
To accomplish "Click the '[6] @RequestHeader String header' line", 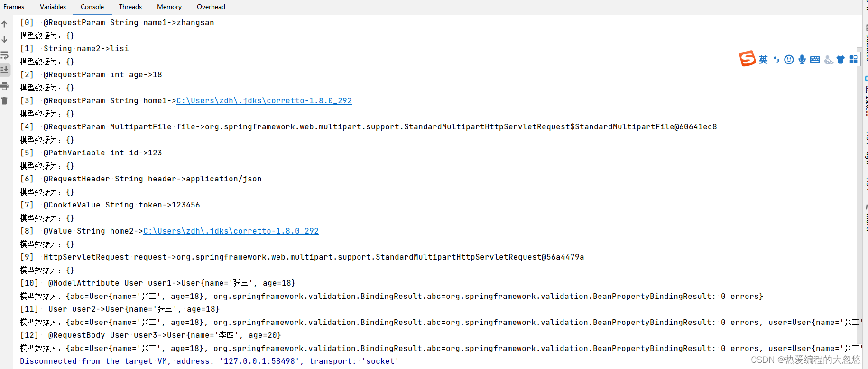I will tap(141, 179).
